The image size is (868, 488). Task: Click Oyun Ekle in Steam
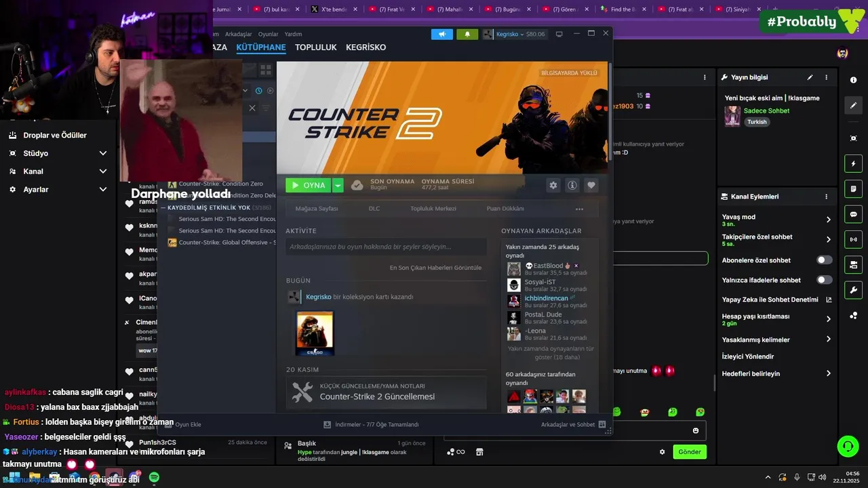(x=183, y=424)
